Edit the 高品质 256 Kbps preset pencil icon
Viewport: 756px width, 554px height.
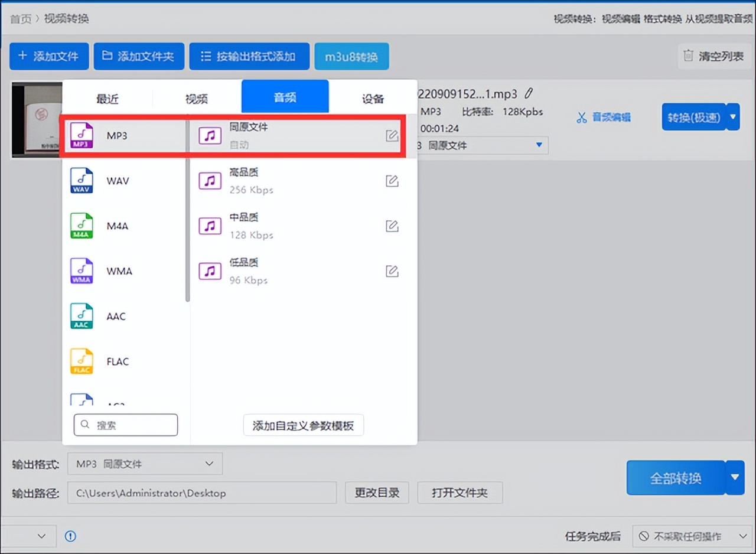point(392,181)
